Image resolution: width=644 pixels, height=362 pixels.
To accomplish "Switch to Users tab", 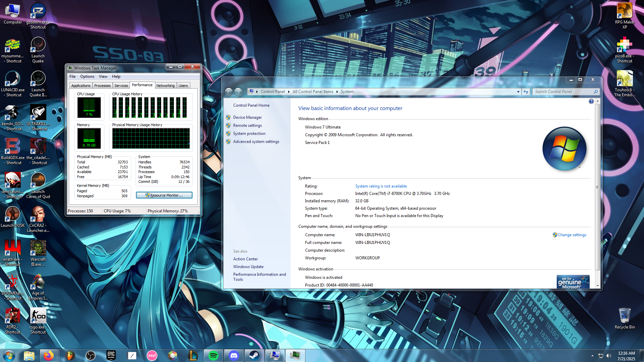I will click(183, 86).
